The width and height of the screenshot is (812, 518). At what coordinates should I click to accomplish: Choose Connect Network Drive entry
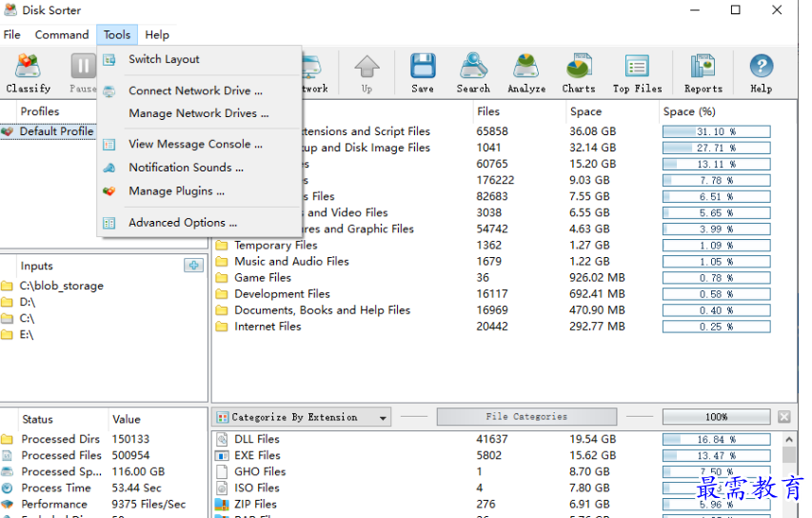(x=199, y=91)
